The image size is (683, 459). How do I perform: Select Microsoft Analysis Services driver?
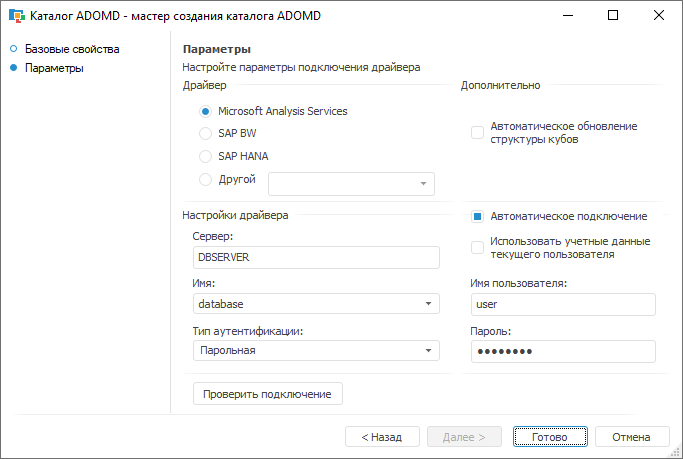click(x=206, y=111)
